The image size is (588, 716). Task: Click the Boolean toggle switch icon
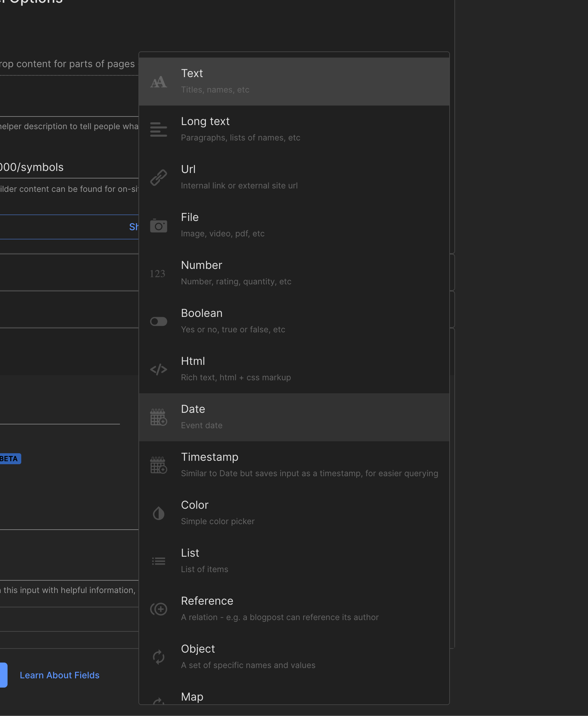coord(159,321)
